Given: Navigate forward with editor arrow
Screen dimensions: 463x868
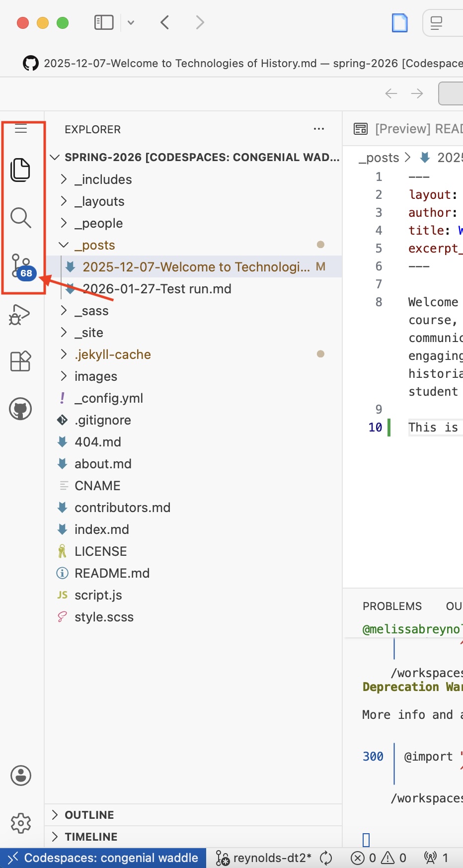Looking at the screenshot, I should 417,93.
